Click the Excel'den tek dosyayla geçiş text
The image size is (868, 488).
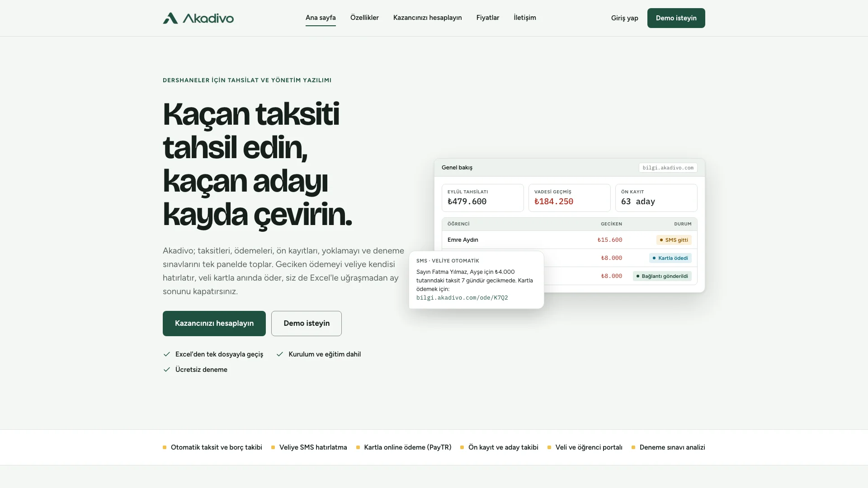coord(219,354)
